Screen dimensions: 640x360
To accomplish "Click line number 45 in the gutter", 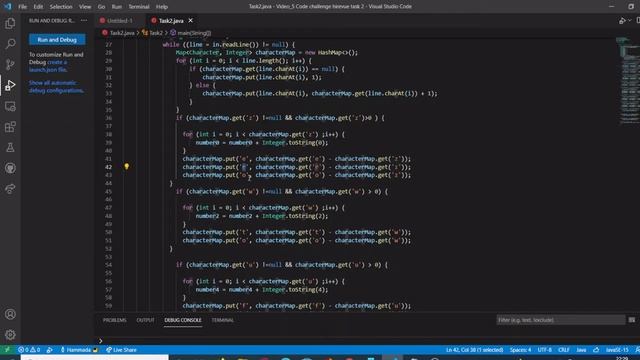I will [108, 191].
